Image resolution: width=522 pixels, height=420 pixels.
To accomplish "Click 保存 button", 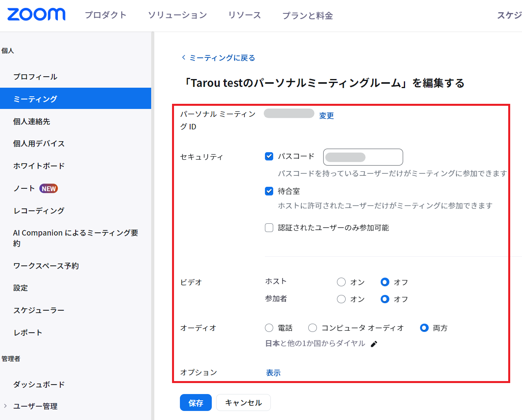I will 196,403.
